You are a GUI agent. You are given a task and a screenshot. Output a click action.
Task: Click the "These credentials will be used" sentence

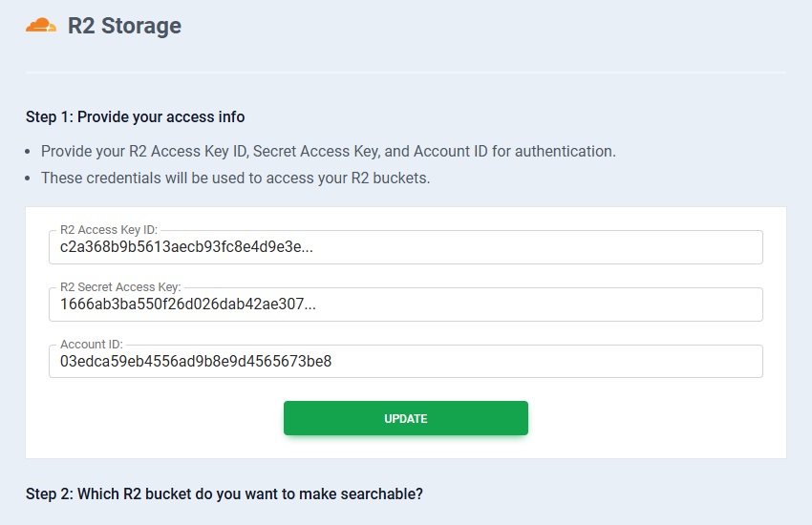[235, 178]
